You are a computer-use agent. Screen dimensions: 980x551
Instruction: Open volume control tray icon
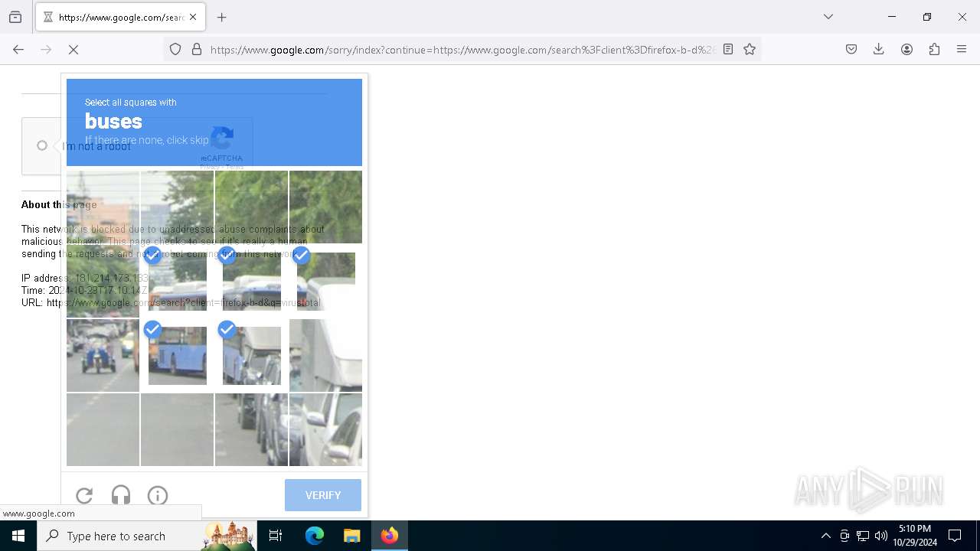881,536
